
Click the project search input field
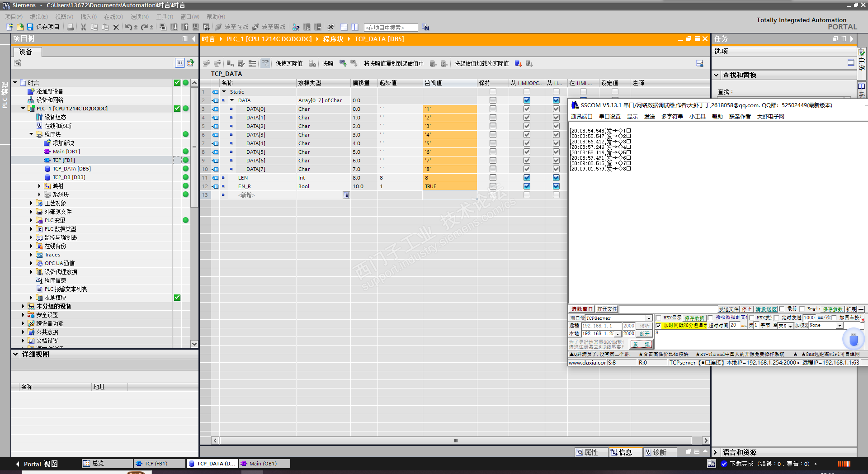click(391, 28)
